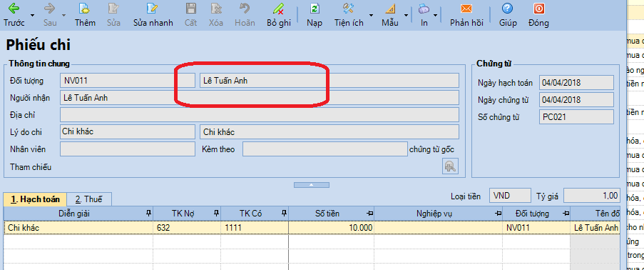
Task: Click the Nhân viên field
Action: [x=128, y=149]
